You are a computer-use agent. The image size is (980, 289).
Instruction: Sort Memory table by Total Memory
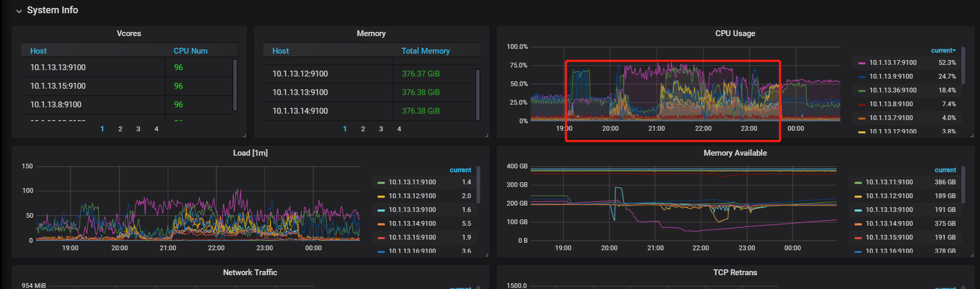tap(425, 51)
